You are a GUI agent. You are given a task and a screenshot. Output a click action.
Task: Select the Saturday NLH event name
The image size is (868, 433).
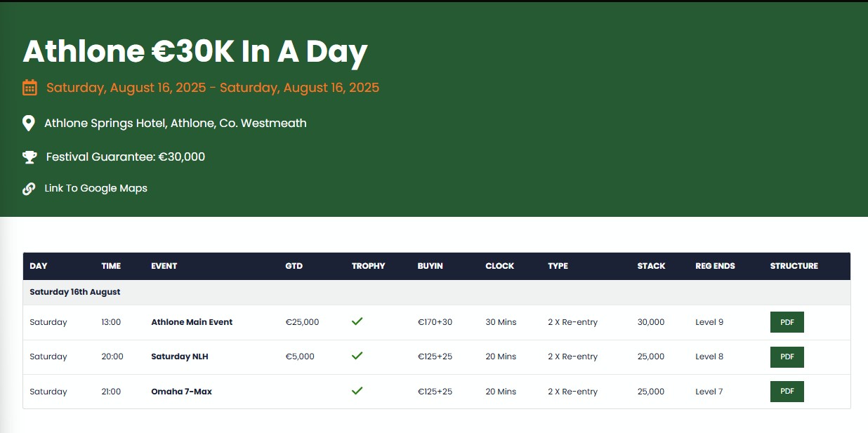(x=180, y=357)
